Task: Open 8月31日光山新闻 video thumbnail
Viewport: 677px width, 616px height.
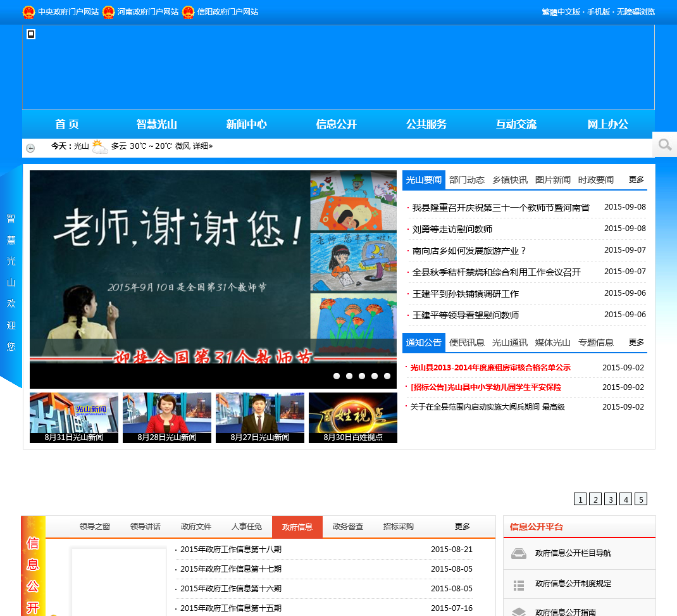Action: [74, 418]
